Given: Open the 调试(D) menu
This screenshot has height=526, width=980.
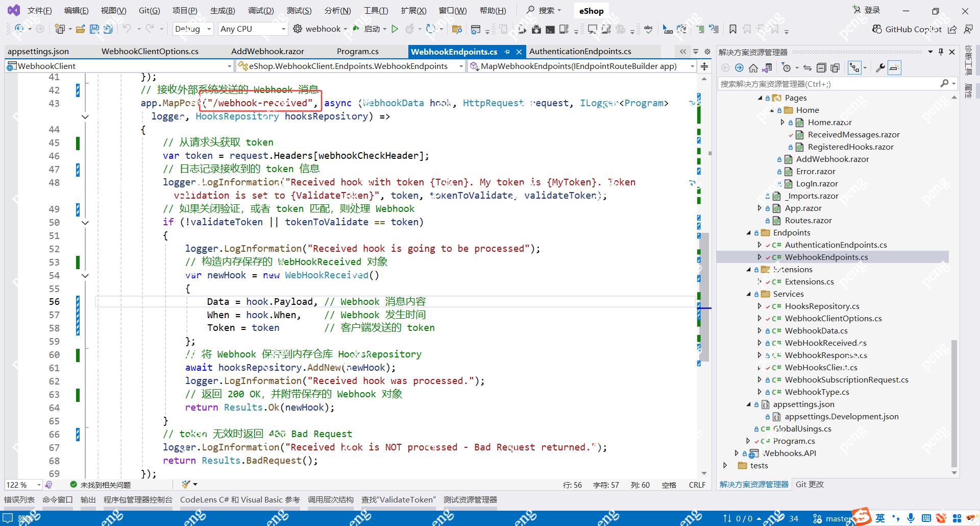Looking at the screenshot, I should (x=260, y=10).
